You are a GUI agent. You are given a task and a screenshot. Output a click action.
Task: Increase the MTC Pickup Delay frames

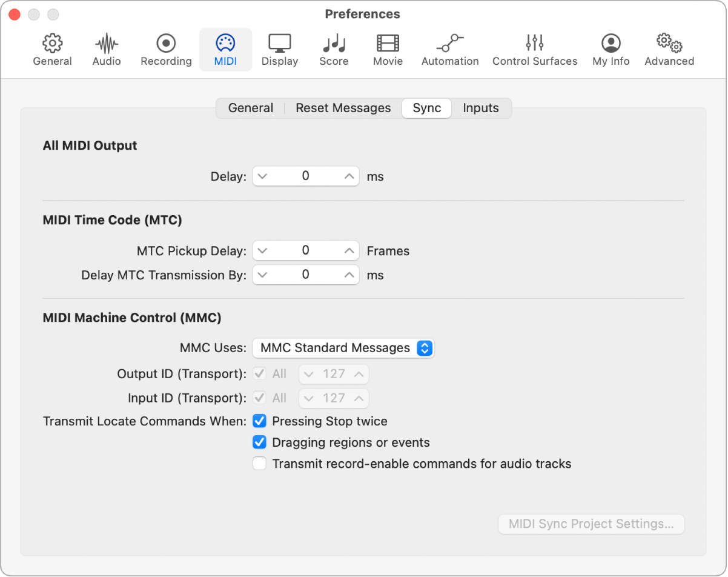349,251
